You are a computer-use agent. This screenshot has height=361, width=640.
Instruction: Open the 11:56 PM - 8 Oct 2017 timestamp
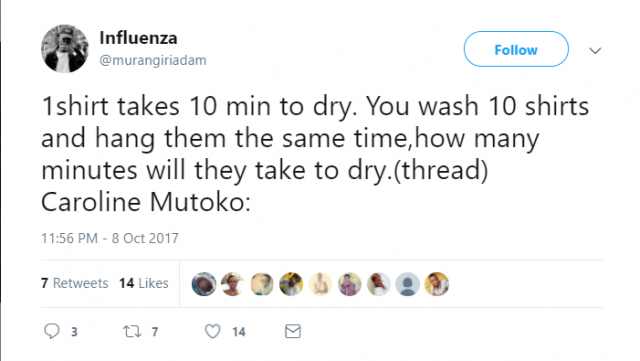[x=110, y=238]
